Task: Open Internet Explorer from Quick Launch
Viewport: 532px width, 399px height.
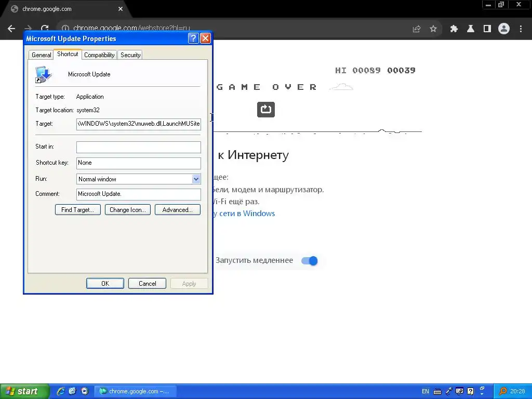Action: (60, 391)
